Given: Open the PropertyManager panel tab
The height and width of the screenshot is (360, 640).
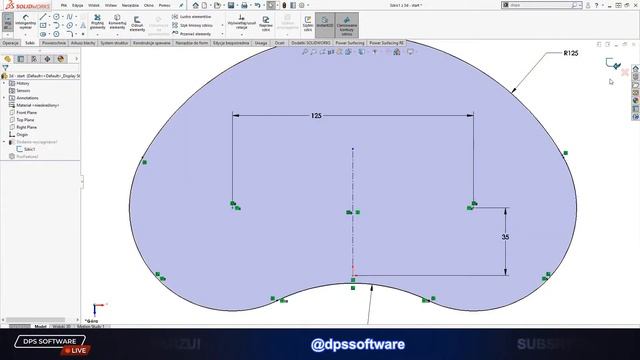Looking at the screenshot, I should coord(21,59).
